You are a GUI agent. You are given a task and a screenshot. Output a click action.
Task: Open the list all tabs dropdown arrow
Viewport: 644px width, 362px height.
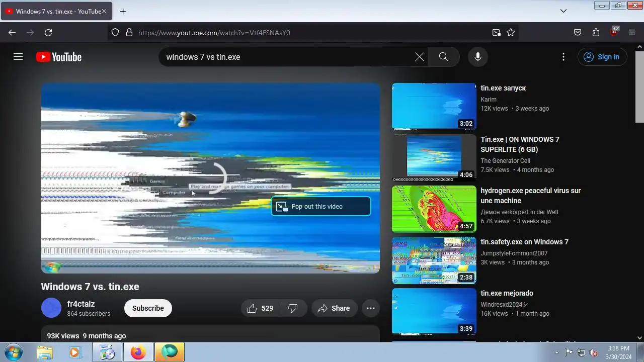pyautogui.click(x=563, y=11)
